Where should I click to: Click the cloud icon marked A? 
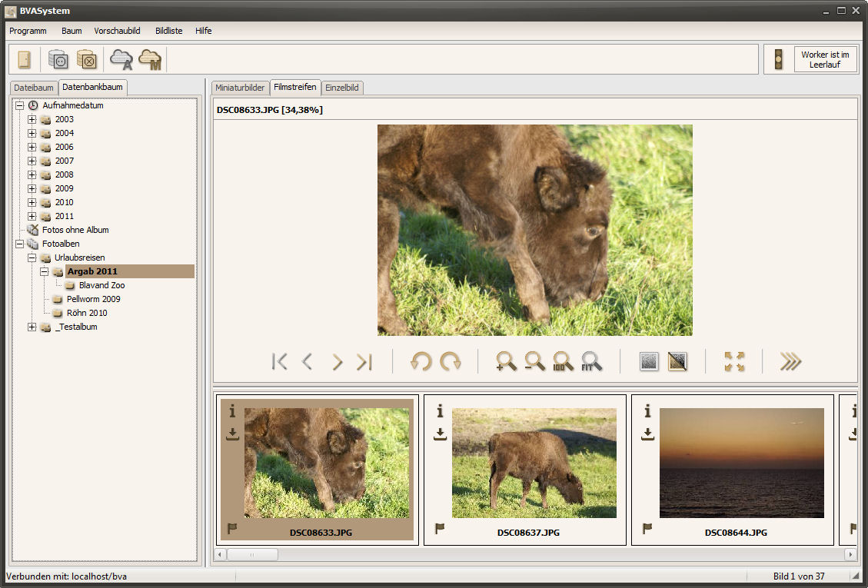point(121,59)
